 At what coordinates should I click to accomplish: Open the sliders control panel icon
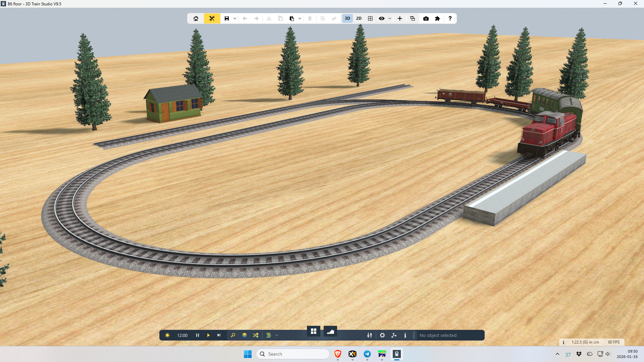click(370, 335)
